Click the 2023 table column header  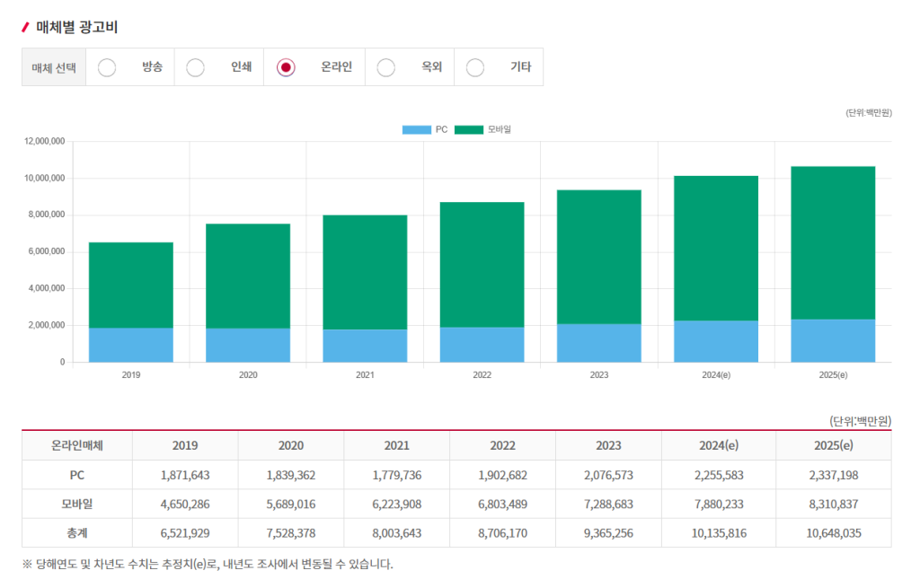608,445
